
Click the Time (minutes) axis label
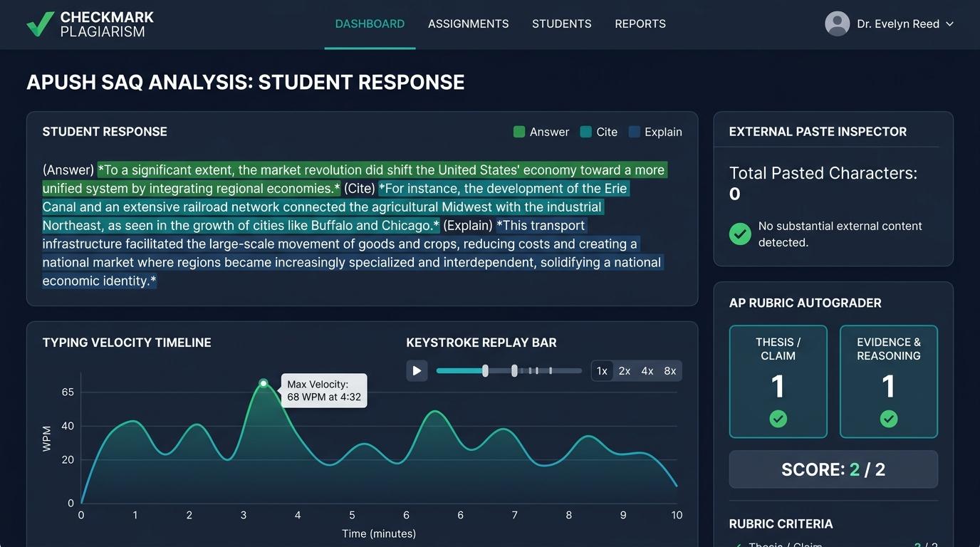[379, 533]
